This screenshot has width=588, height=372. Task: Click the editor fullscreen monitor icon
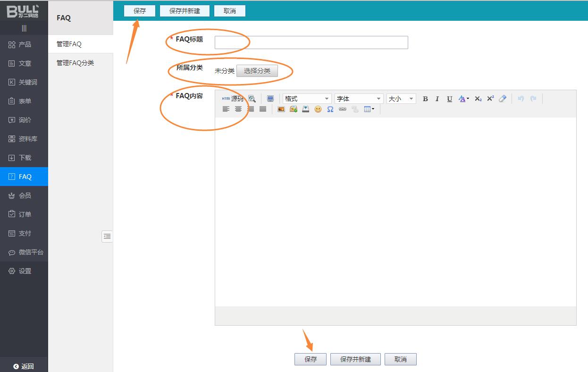point(270,99)
